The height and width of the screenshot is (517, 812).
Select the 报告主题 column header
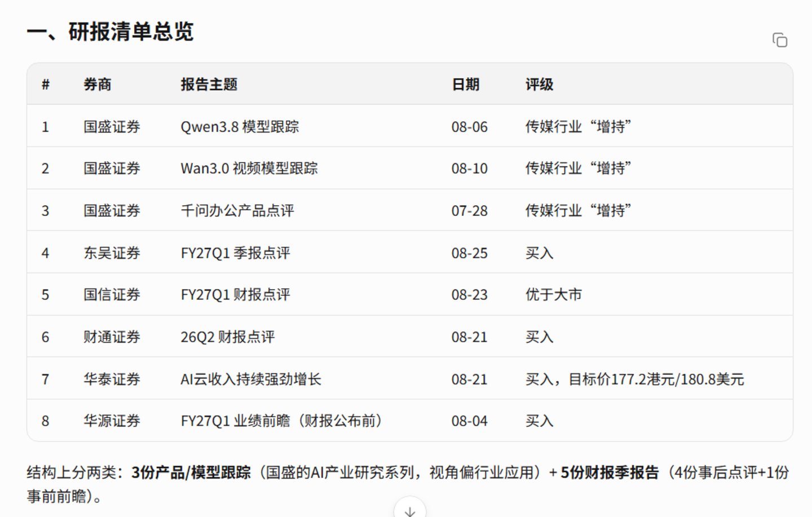(x=209, y=85)
